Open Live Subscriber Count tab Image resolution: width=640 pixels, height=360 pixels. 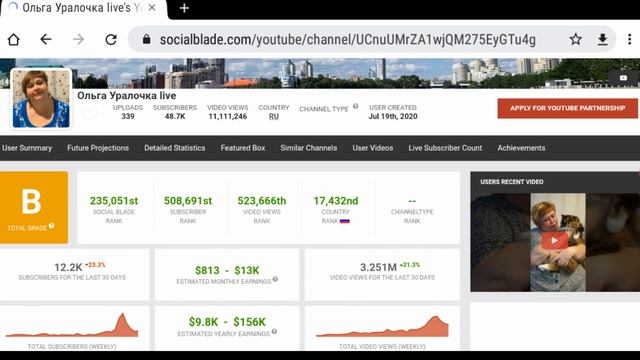(x=445, y=148)
